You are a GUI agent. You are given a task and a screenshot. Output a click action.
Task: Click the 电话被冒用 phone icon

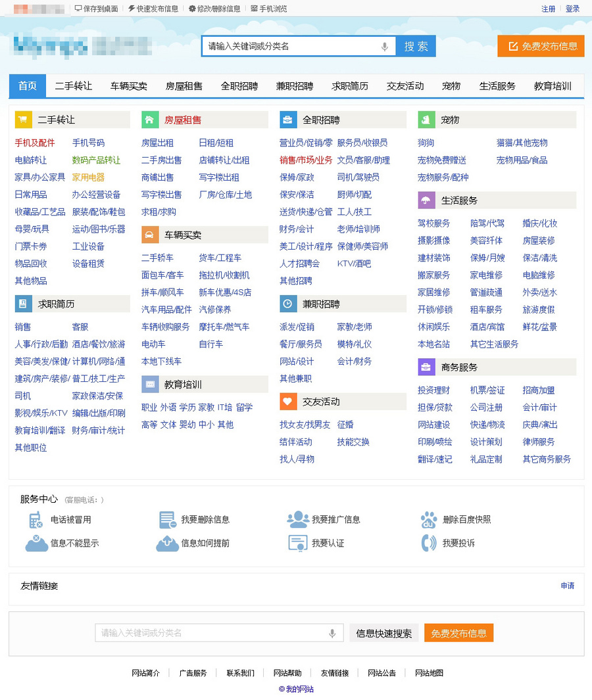point(36,520)
